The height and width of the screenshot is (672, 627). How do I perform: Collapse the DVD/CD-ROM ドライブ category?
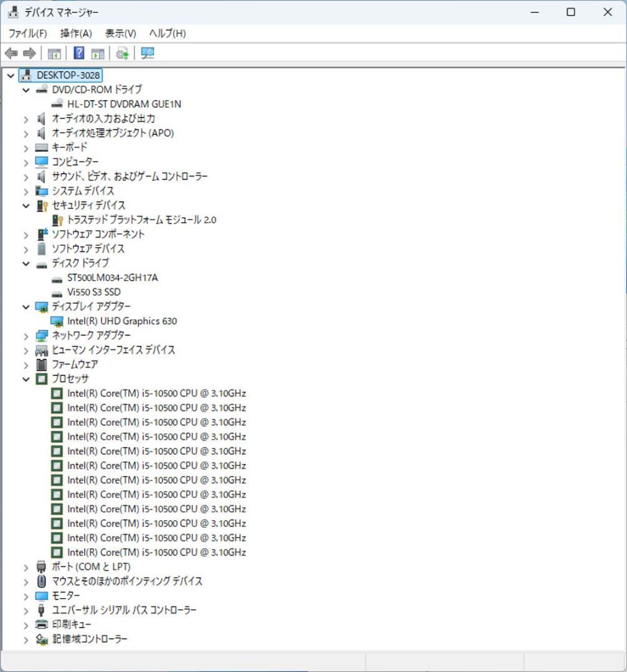26,90
